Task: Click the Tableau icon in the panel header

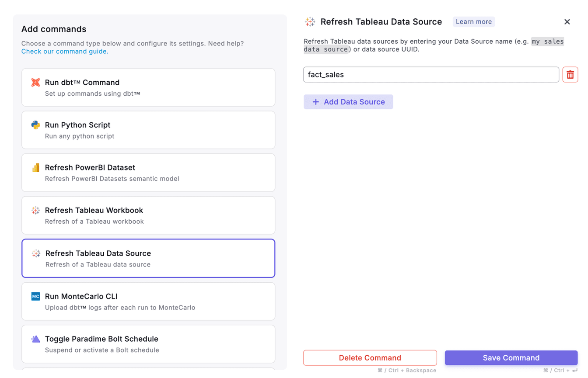Action: pyautogui.click(x=310, y=22)
